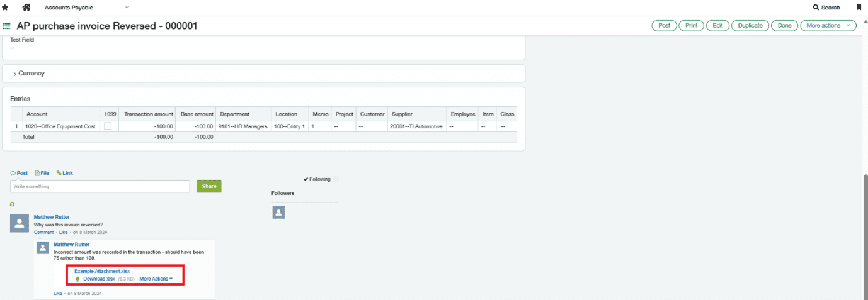Click Like under the reply comment
This screenshot has height=300, width=868.
[x=58, y=294]
